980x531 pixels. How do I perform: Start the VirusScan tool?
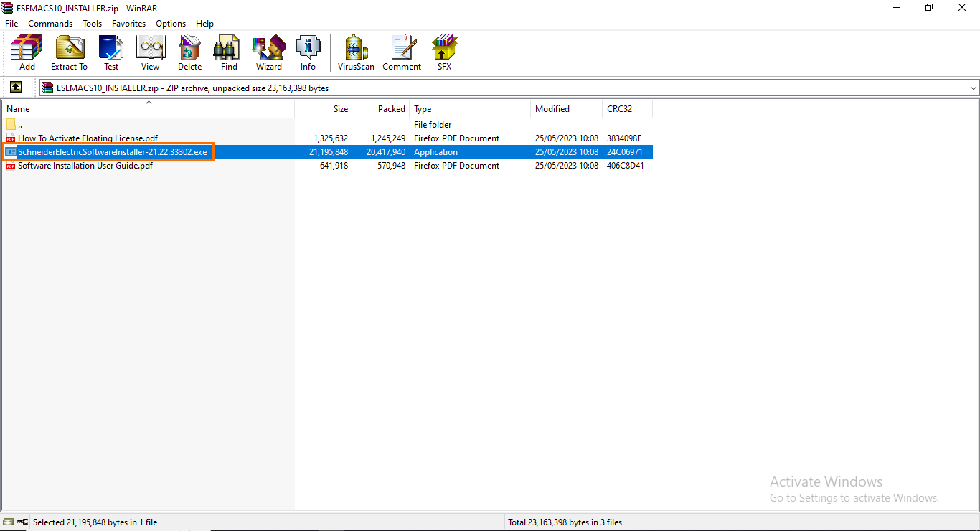coord(356,53)
